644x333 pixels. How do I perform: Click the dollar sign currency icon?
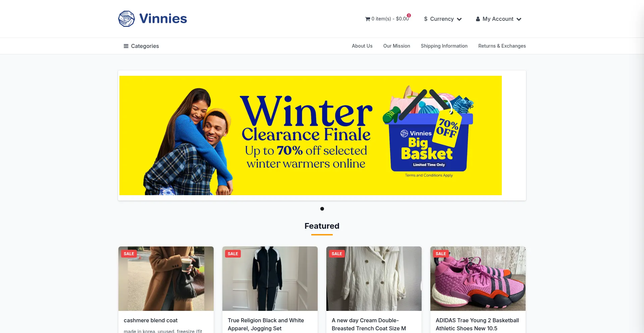(x=426, y=19)
